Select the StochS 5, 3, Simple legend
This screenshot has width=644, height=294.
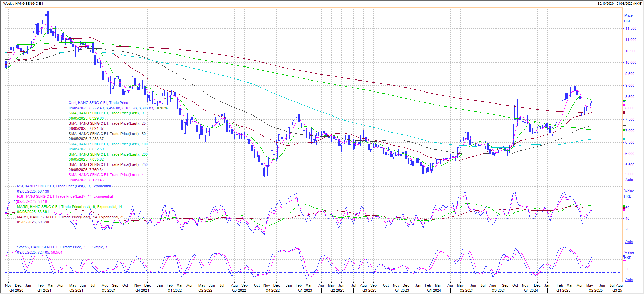click(62, 247)
